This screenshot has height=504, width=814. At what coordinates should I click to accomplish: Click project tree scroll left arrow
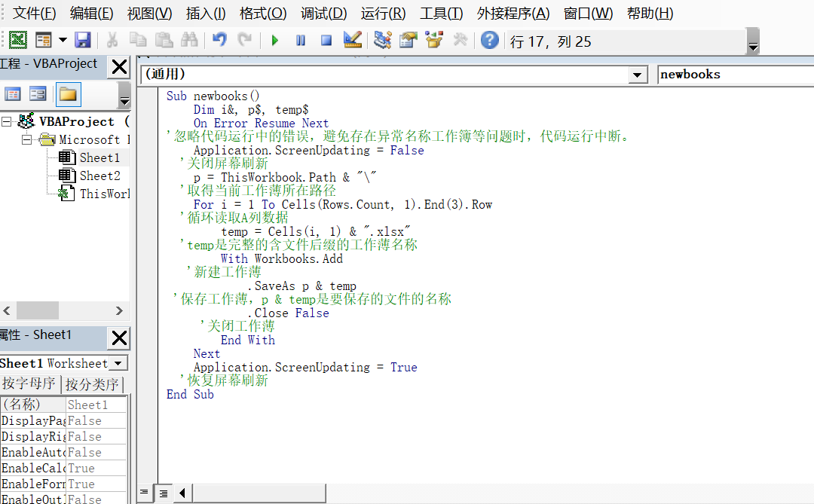click(7, 311)
